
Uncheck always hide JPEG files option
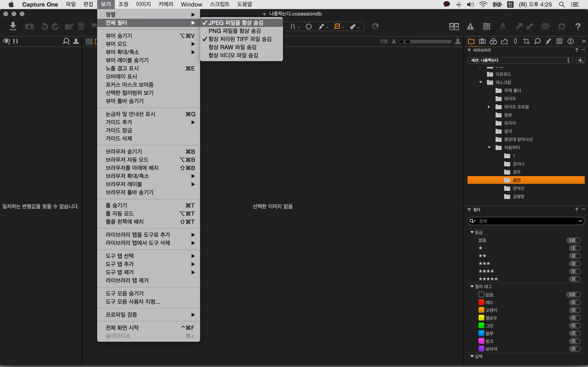(235, 23)
